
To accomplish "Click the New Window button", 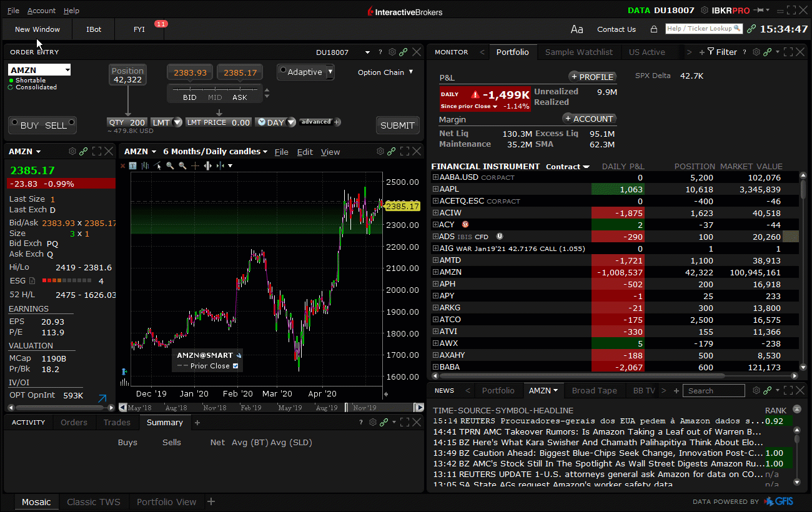I will coord(37,29).
